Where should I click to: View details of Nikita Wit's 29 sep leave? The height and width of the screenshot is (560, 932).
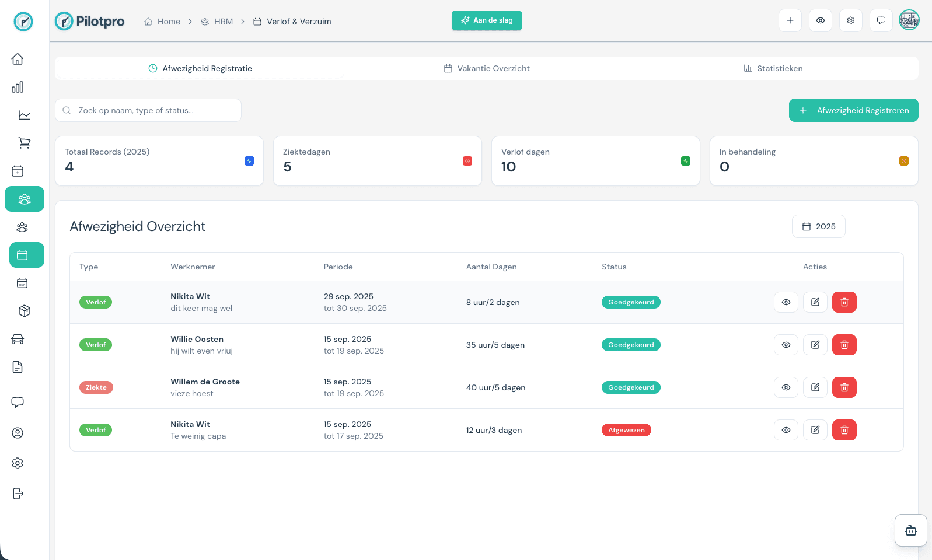point(786,302)
